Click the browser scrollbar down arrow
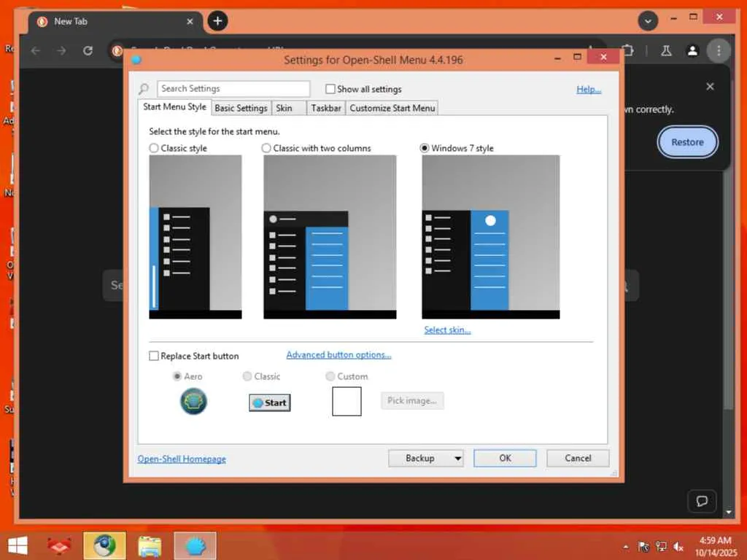 pyautogui.click(x=729, y=513)
